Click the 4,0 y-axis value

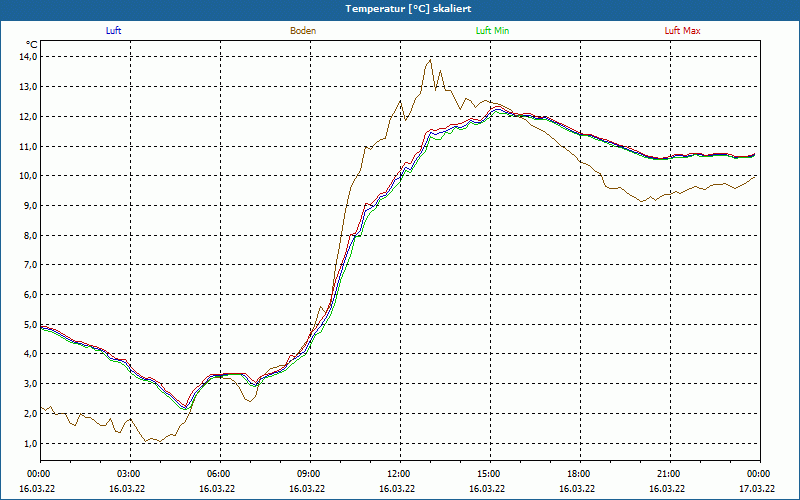(x=30, y=354)
